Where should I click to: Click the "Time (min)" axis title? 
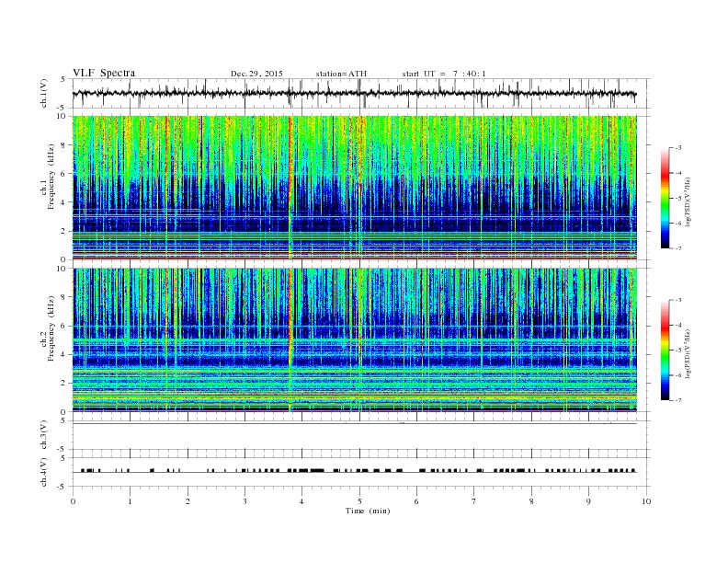click(x=368, y=511)
